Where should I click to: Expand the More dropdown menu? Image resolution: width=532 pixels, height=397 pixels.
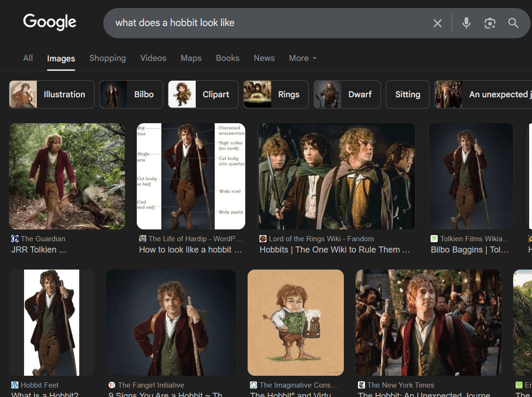[x=303, y=58]
